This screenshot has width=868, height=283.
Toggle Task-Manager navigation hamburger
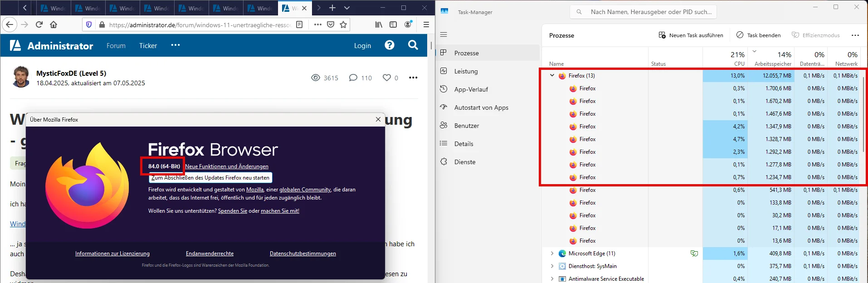pos(444,34)
